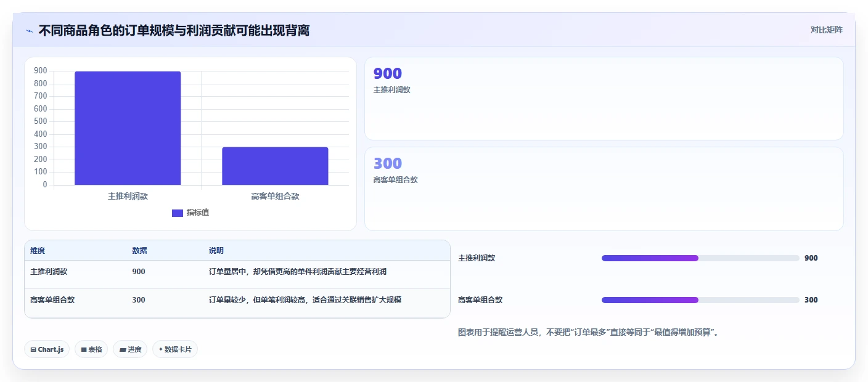The width and height of the screenshot is (868, 382).
Task: Click the 表格 tag chip
Action: [91, 349]
